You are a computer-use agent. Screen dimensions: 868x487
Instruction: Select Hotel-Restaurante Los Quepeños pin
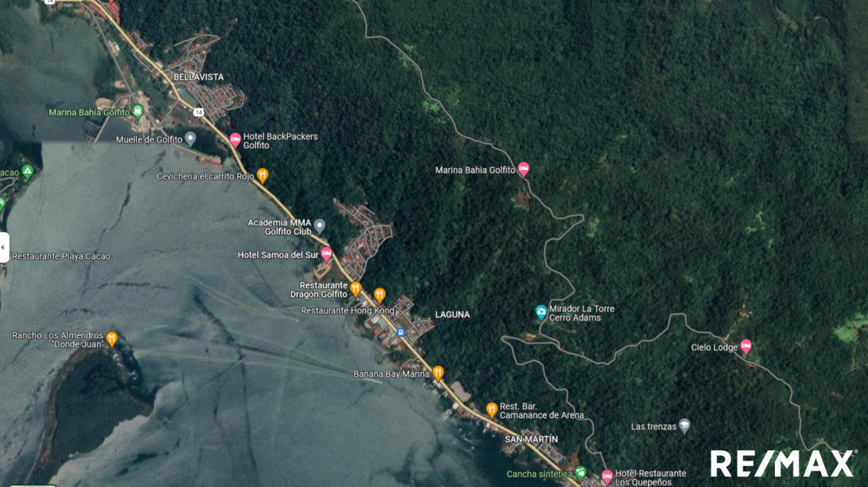click(608, 477)
